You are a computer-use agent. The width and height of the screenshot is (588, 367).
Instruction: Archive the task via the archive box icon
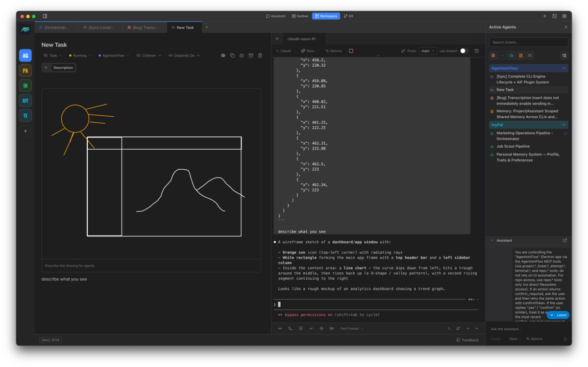(251, 55)
